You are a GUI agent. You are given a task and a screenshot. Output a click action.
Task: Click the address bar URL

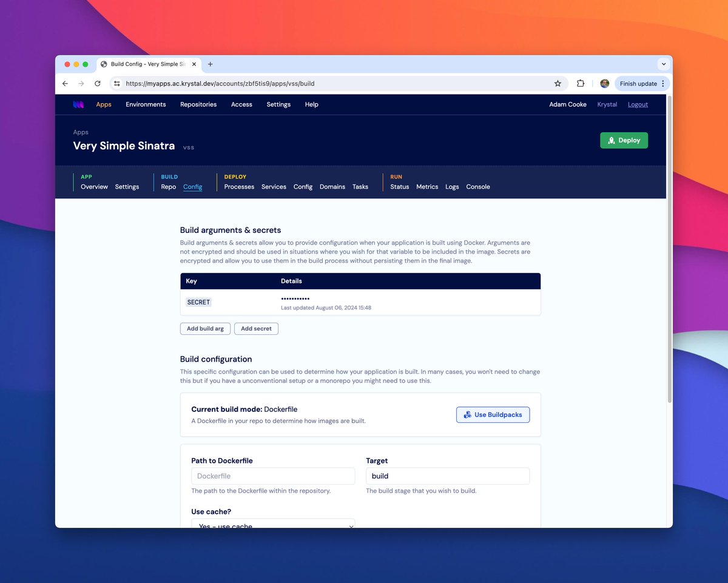pyautogui.click(x=220, y=84)
